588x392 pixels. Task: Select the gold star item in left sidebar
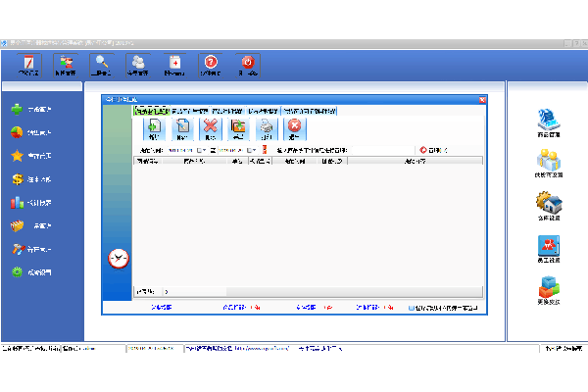pyautogui.click(x=31, y=156)
